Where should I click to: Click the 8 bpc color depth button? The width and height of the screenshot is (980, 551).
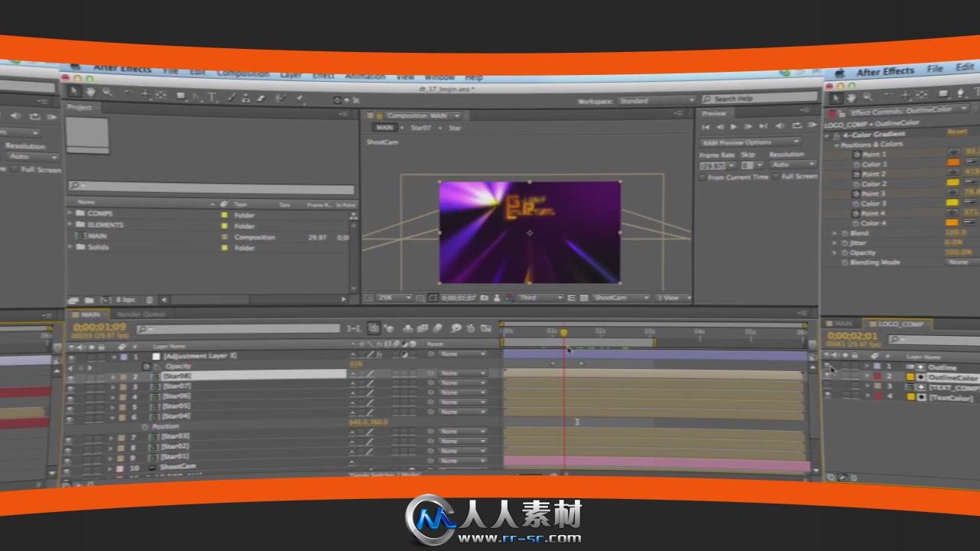coord(126,300)
